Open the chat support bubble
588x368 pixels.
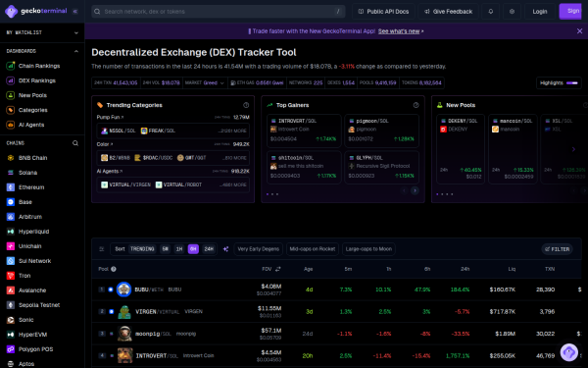[x=568, y=352]
